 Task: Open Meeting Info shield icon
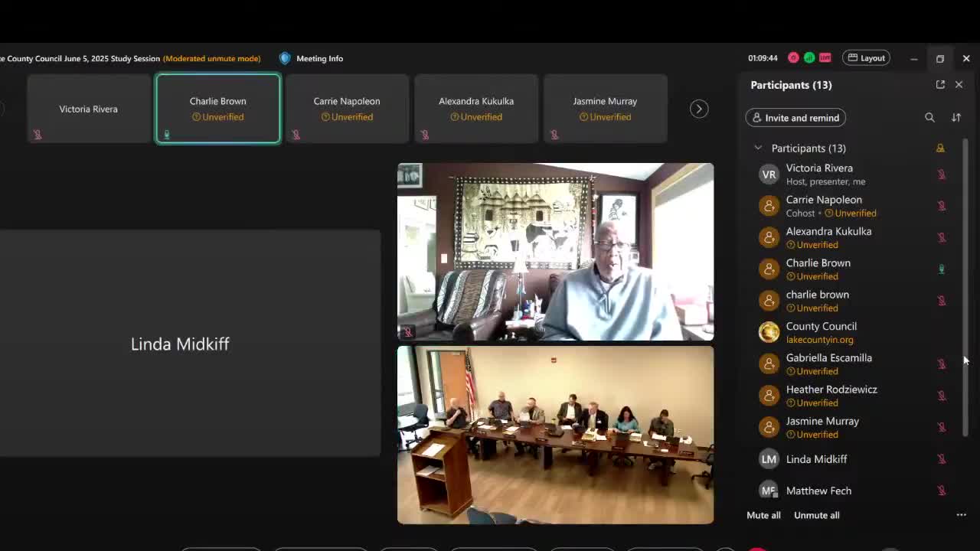tap(285, 58)
